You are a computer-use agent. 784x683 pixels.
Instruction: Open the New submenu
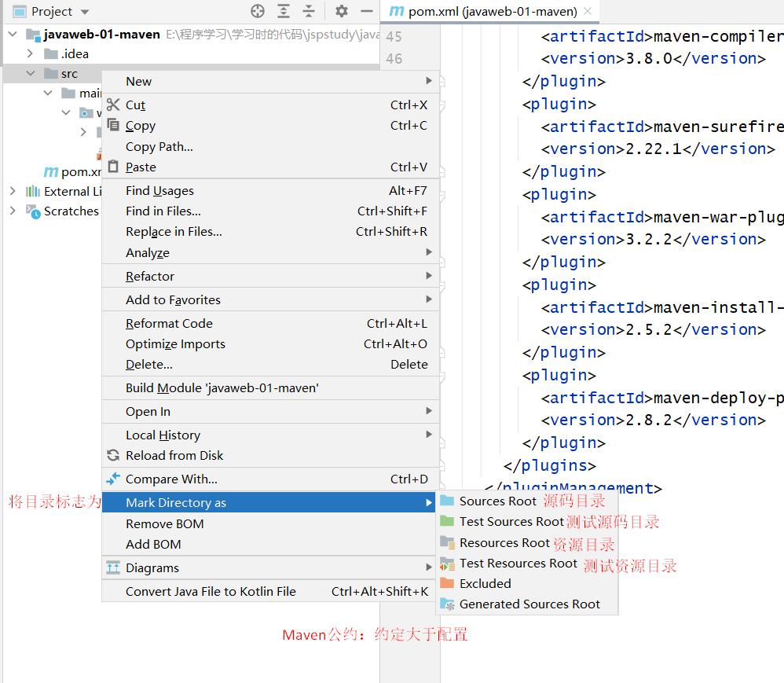(x=270, y=81)
